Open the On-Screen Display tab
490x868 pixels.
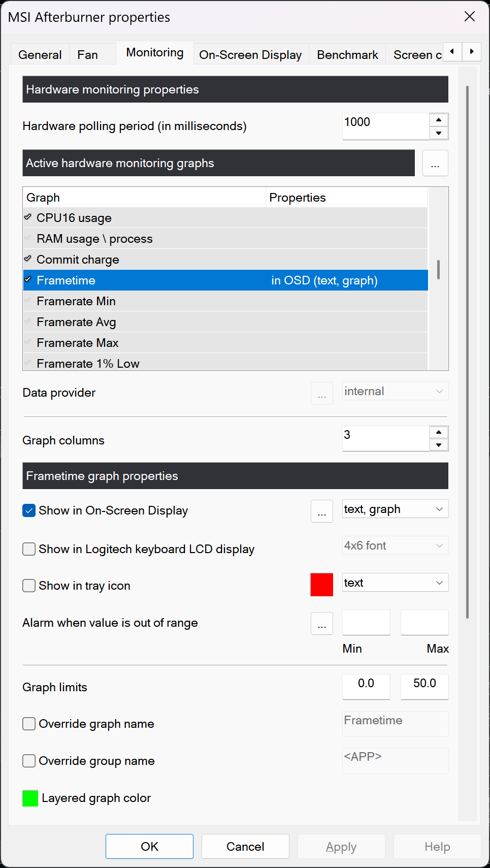250,55
